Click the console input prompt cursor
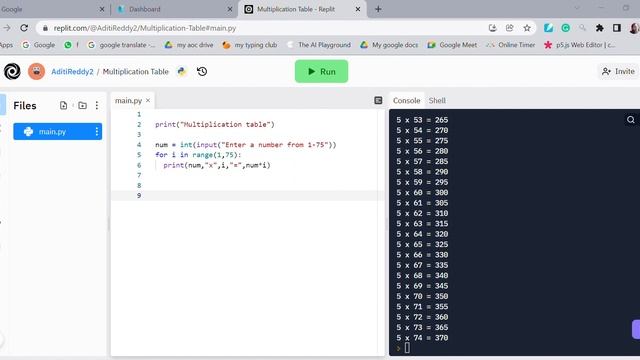The width and height of the screenshot is (640, 360). tap(407, 348)
